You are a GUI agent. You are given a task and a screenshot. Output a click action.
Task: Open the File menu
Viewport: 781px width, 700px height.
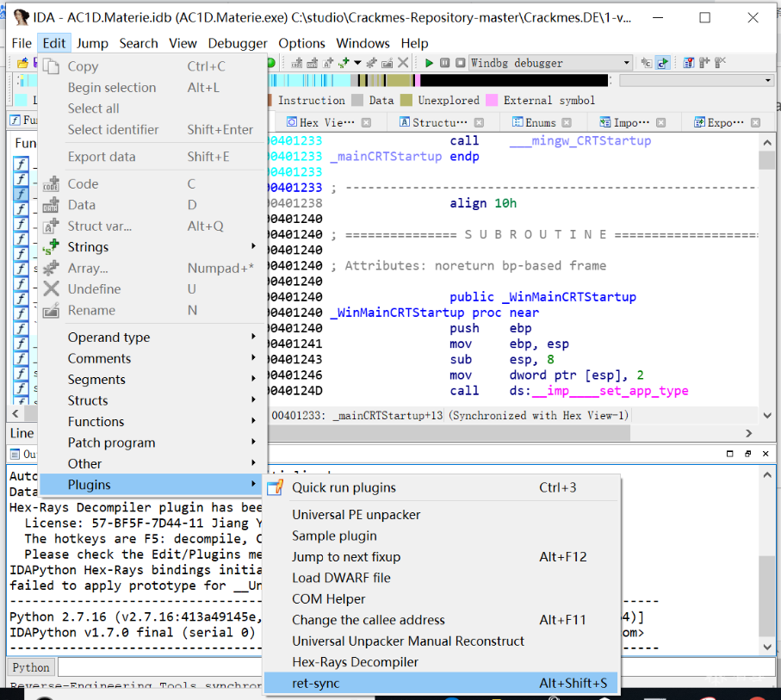coord(22,43)
